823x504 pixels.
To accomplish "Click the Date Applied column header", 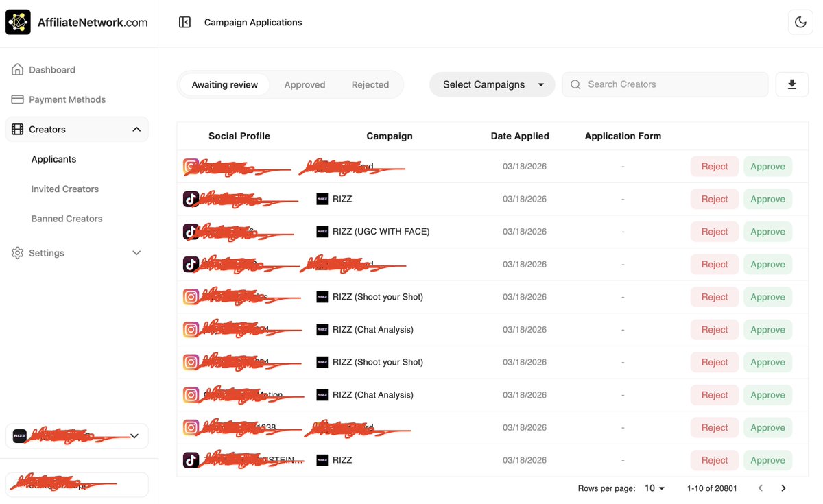I will [x=520, y=136].
